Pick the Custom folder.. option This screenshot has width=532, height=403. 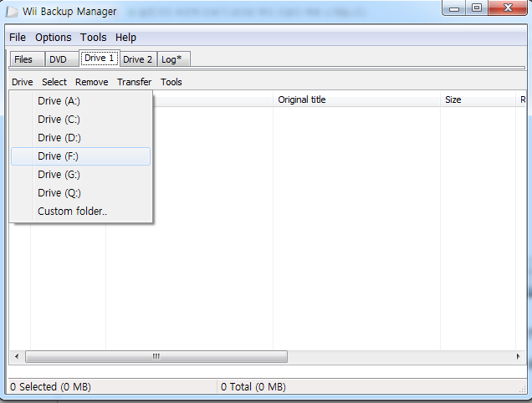tap(81, 211)
